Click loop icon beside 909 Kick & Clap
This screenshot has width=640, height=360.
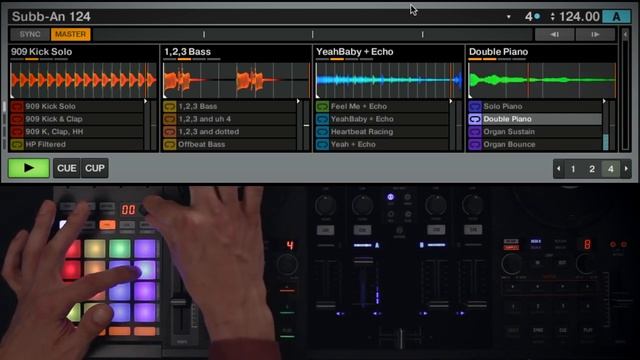pyautogui.click(x=17, y=119)
